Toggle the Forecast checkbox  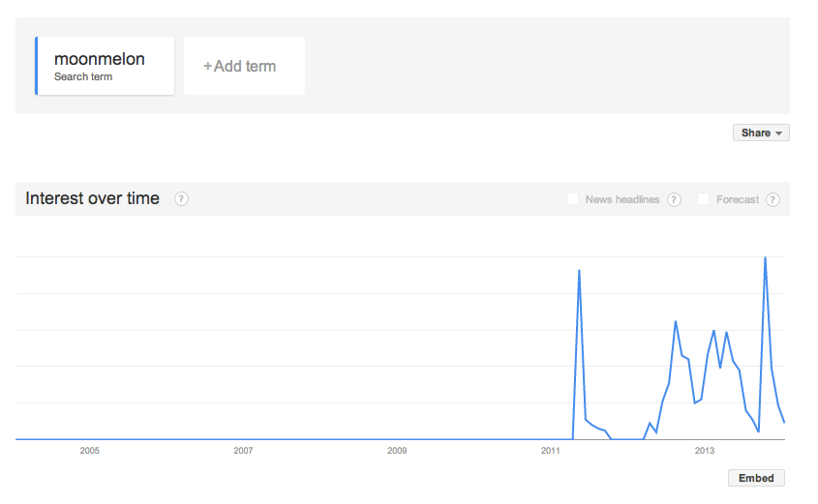pyautogui.click(x=704, y=199)
